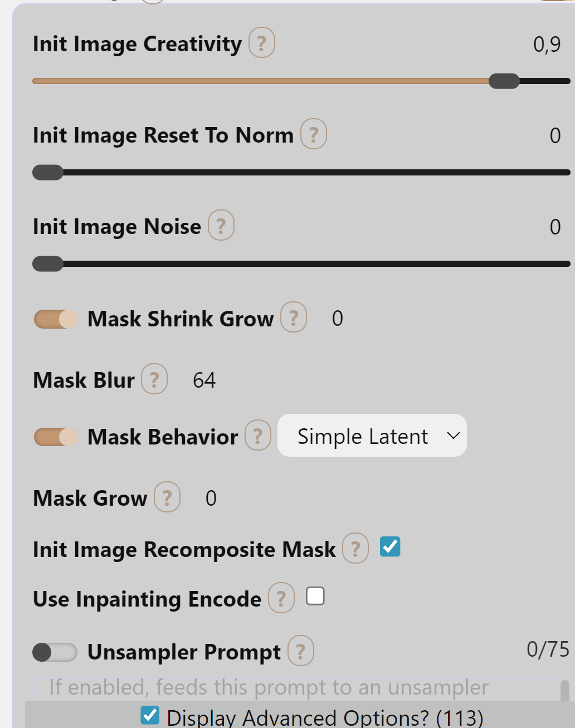
Task: Click the Init Image Noise slider track
Action: [301, 264]
